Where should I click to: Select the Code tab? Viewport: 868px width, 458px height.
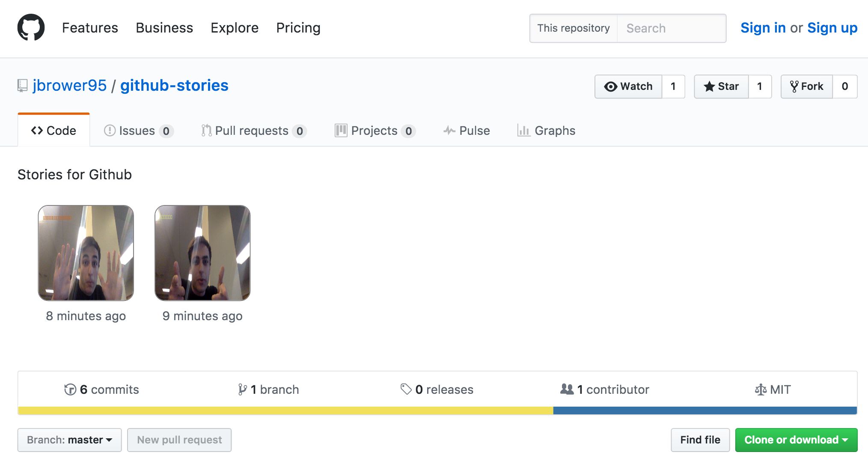coord(54,131)
